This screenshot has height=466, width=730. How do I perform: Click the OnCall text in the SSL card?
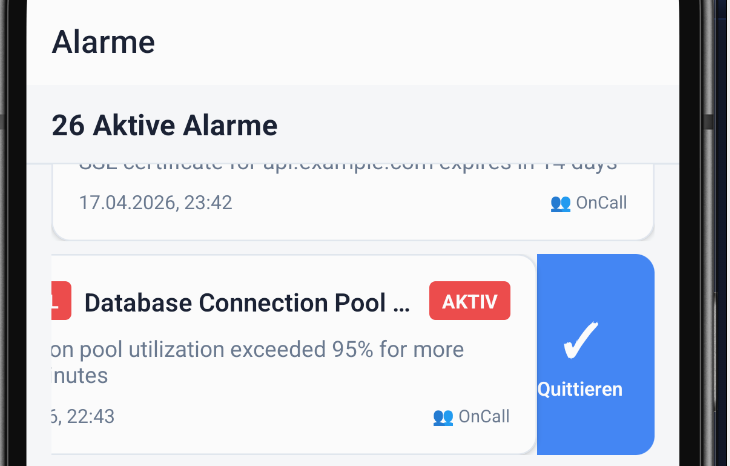pyautogui.click(x=601, y=203)
